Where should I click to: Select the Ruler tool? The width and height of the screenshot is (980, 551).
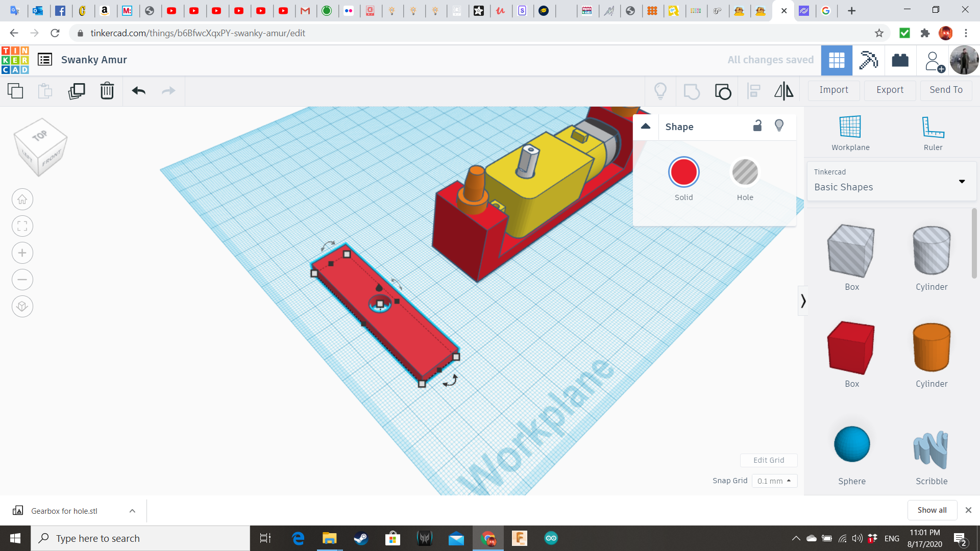point(932,132)
